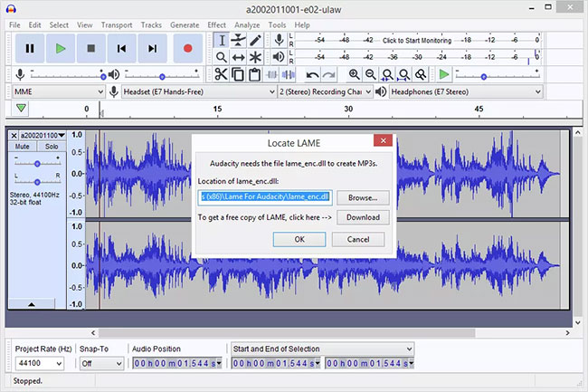Toggle Mute on the audio track

click(22, 147)
